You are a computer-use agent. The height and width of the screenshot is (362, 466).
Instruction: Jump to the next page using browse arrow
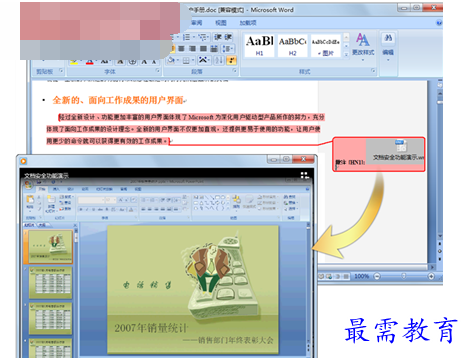(x=440, y=259)
